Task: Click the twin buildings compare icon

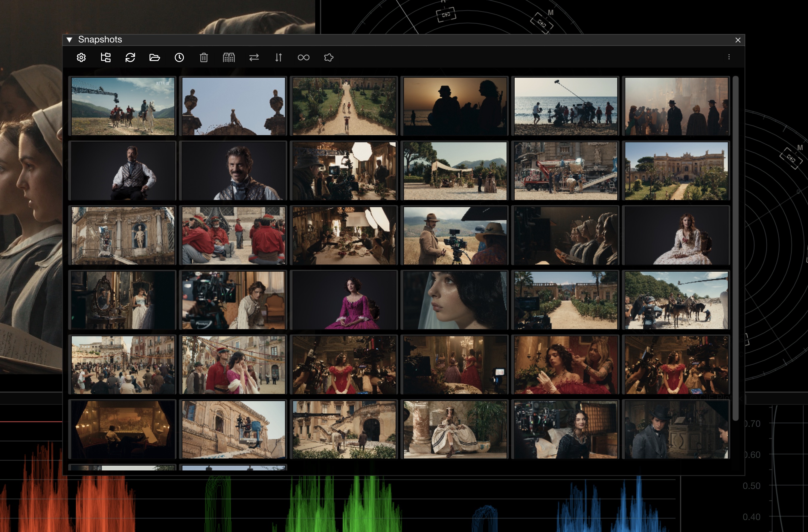Action: (229, 58)
